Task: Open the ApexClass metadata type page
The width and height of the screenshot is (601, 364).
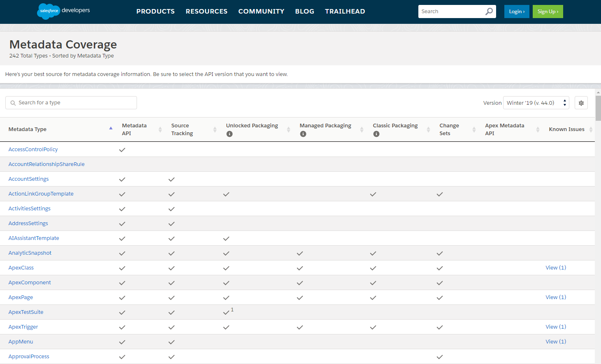Action: click(21, 267)
